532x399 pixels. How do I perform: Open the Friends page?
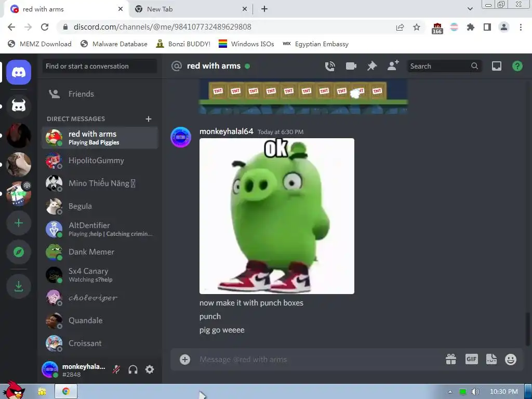[99, 94]
